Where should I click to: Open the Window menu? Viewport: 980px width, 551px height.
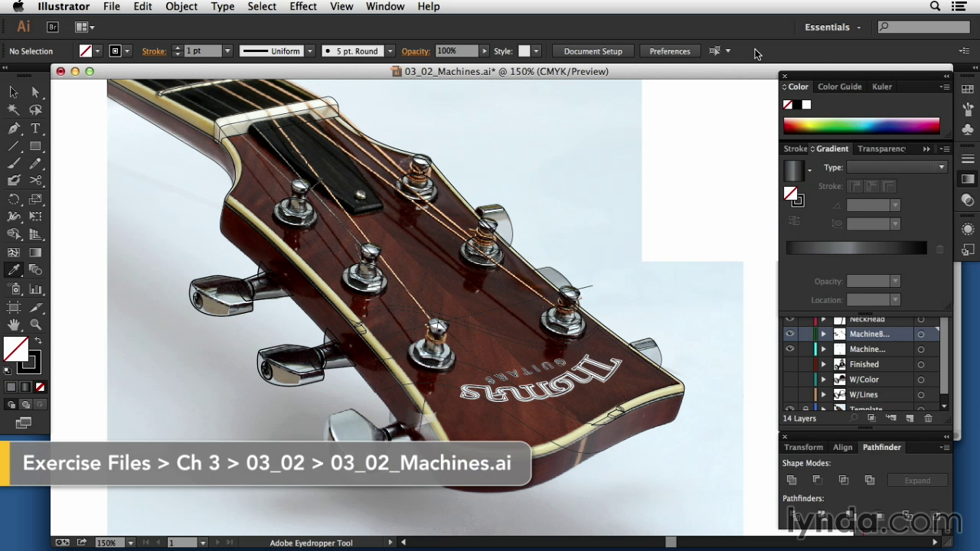385,6
